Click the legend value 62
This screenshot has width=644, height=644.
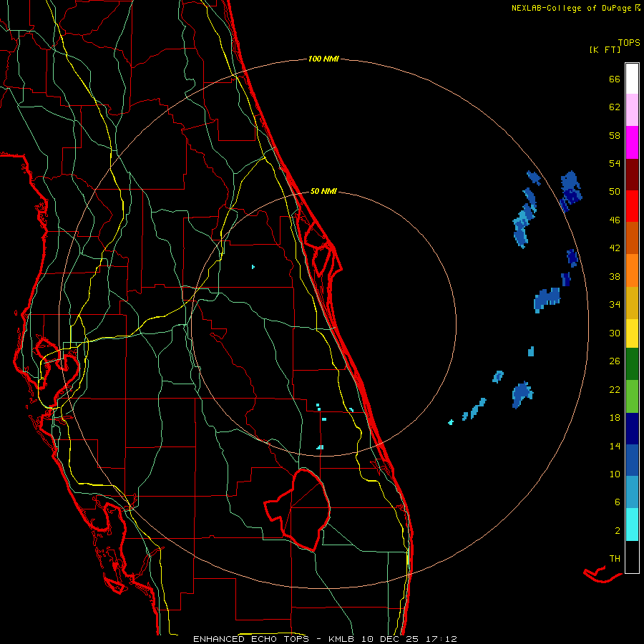click(615, 107)
